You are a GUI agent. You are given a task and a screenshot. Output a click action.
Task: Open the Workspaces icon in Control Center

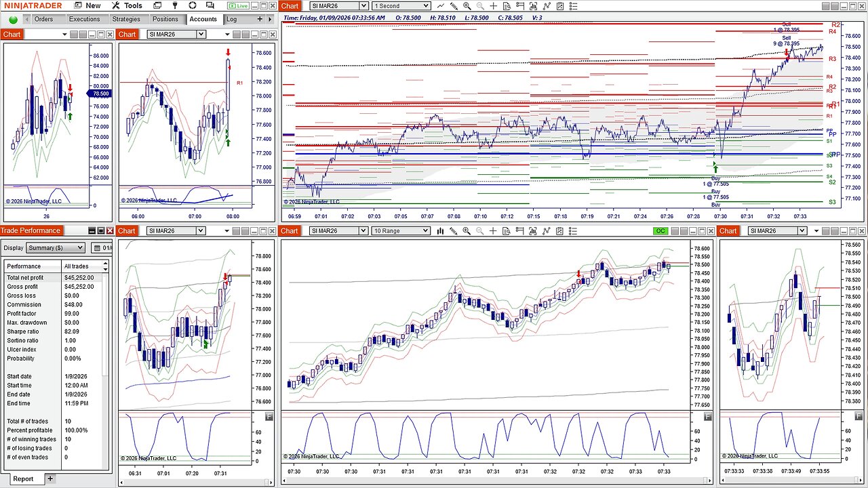[x=157, y=5]
